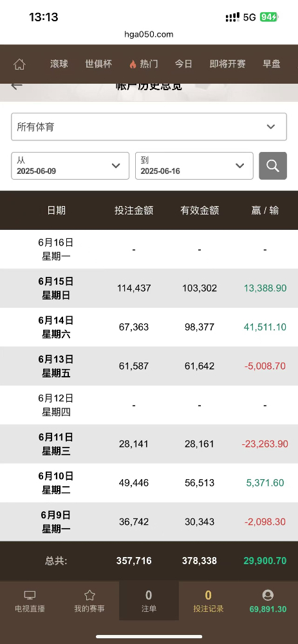This screenshot has width=298, height=644.
Task: Tap the home icon in navigation bar
Action: (19, 64)
